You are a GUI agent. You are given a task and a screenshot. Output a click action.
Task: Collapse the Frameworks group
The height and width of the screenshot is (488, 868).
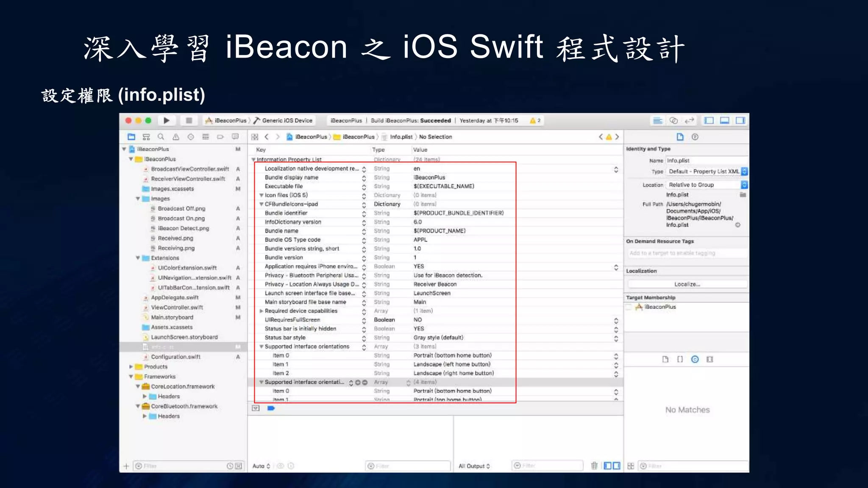pos(131,377)
